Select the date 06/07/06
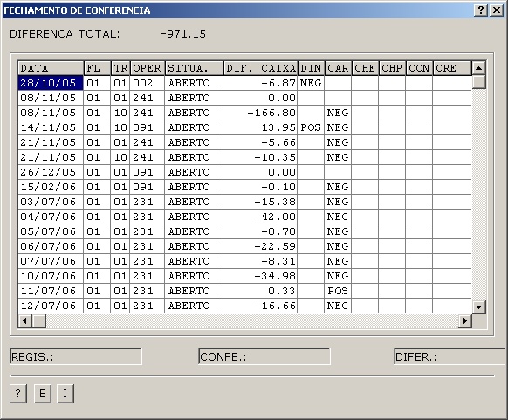The height and width of the screenshot is (420, 508). coord(48,246)
